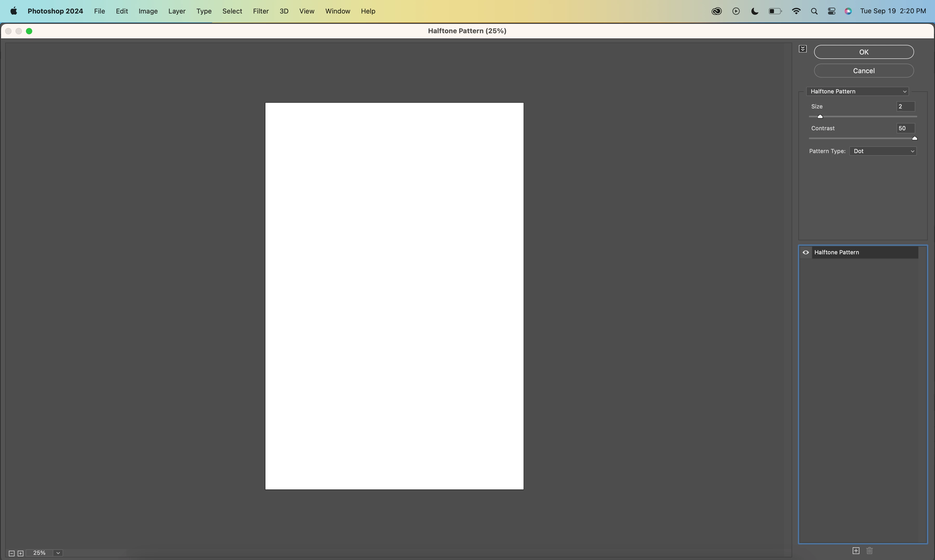Screen dimensions: 935x560
Task: Click the Cancel button
Action: click(x=864, y=71)
